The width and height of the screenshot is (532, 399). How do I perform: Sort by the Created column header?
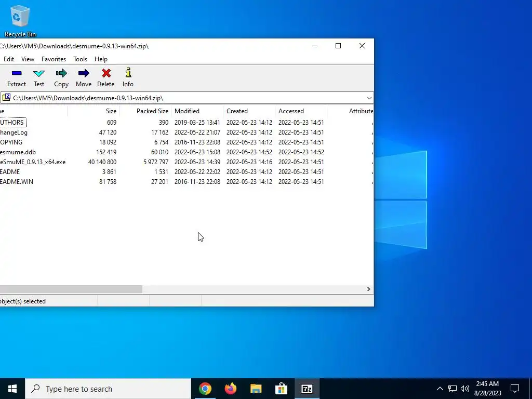point(249,111)
